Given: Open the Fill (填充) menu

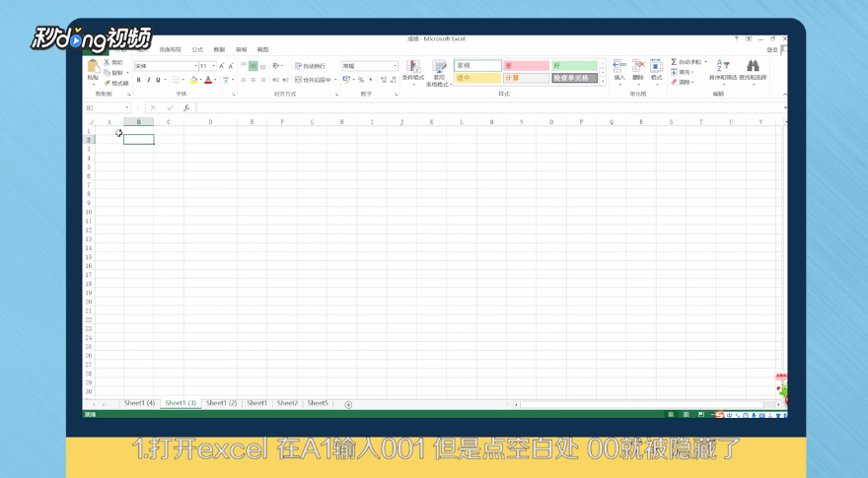Looking at the screenshot, I should (683, 72).
